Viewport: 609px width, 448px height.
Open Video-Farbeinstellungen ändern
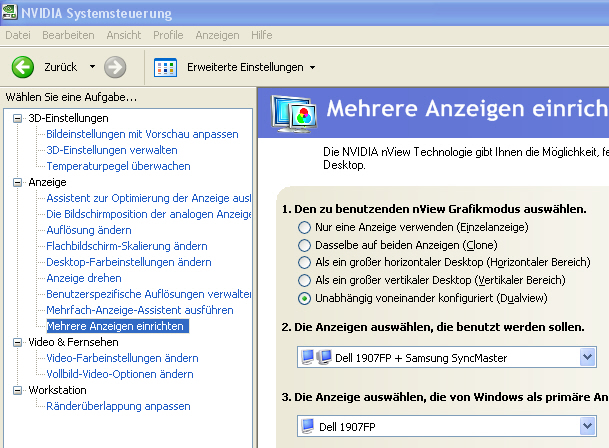pos(122,358)
